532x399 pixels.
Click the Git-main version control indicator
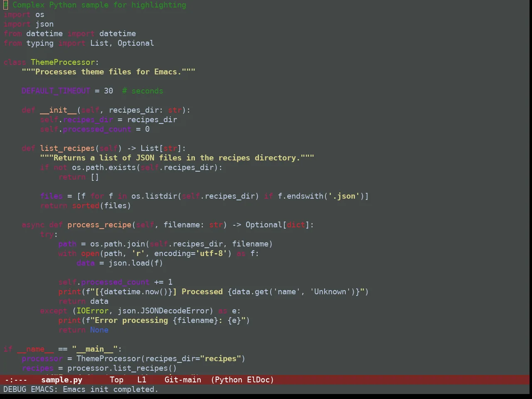tap(183, 379)
